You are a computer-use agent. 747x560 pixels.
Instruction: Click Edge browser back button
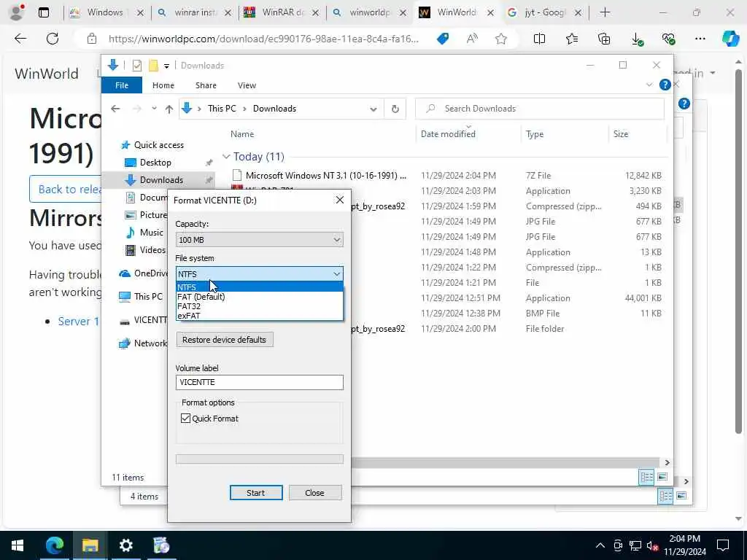coord(20,39)
